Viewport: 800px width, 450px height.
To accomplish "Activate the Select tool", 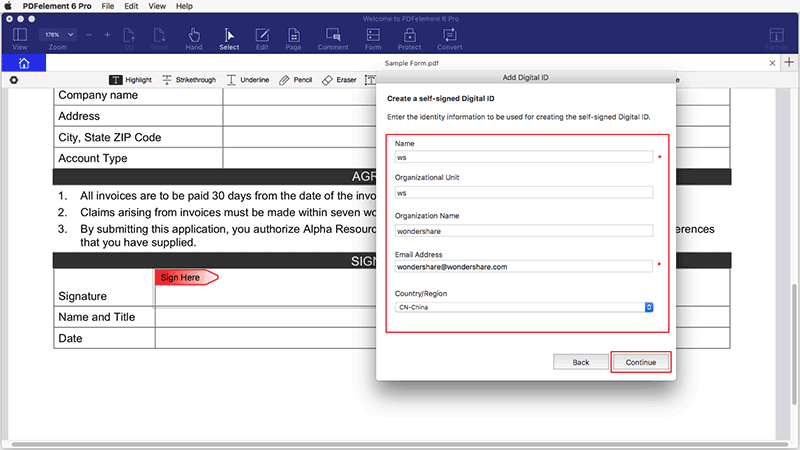I will (x=229, y=39).
